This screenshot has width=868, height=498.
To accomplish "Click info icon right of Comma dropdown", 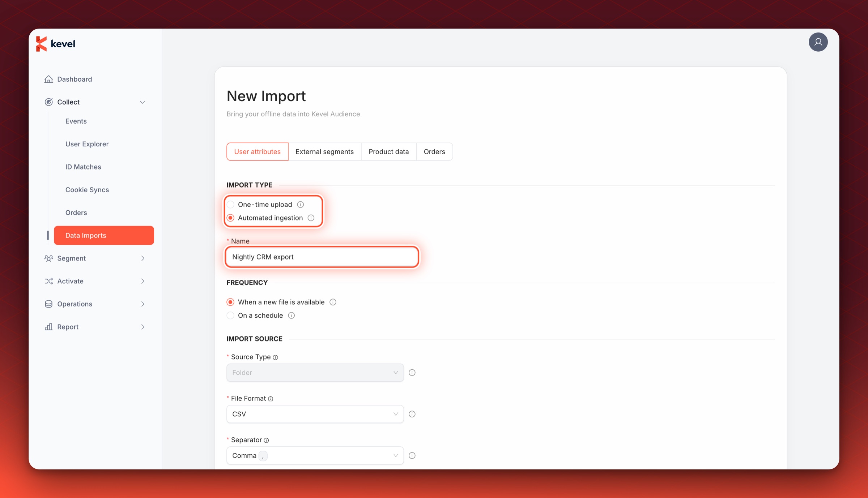I will click(412, 456).
